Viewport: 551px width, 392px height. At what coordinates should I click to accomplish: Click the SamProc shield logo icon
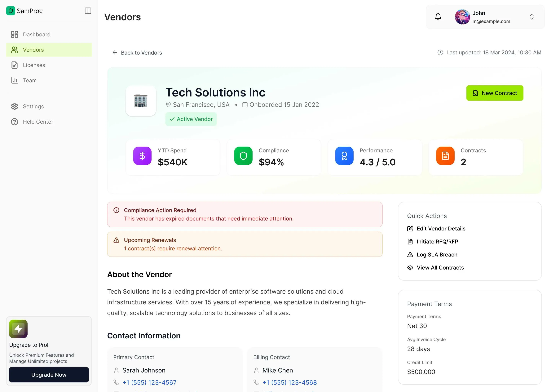[x=11, y=11]
